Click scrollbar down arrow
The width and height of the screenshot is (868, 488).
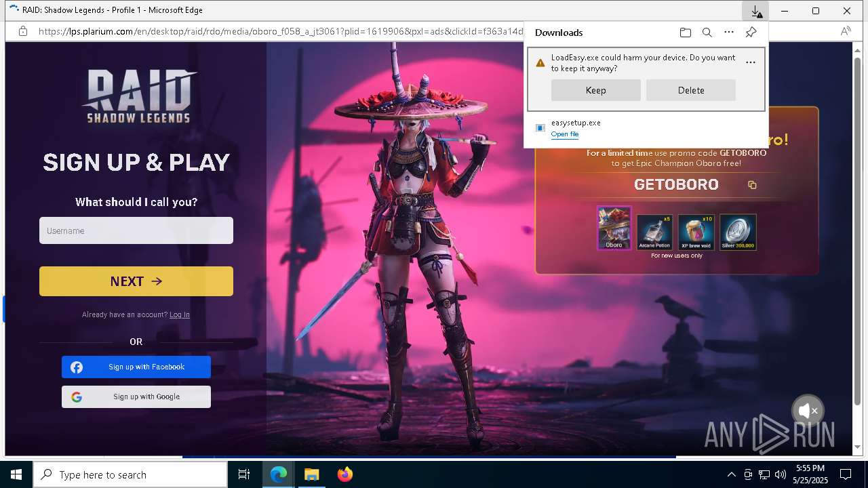coord(857,447)
